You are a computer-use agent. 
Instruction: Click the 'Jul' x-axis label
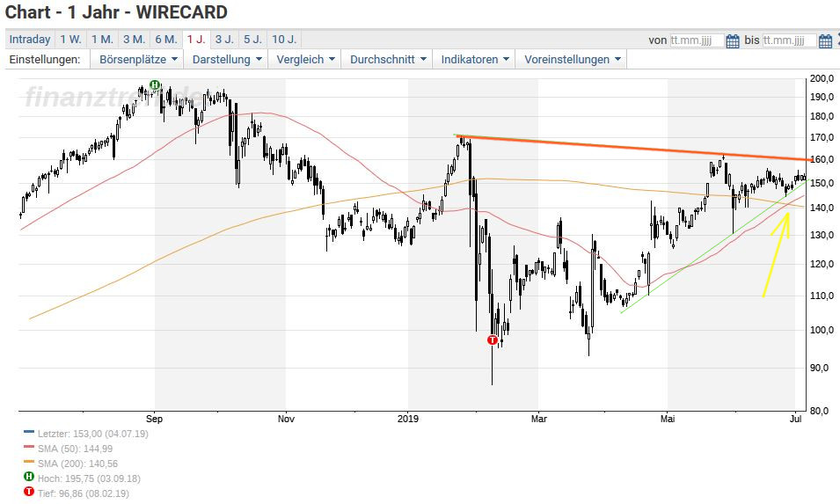(x=795, y=419)
